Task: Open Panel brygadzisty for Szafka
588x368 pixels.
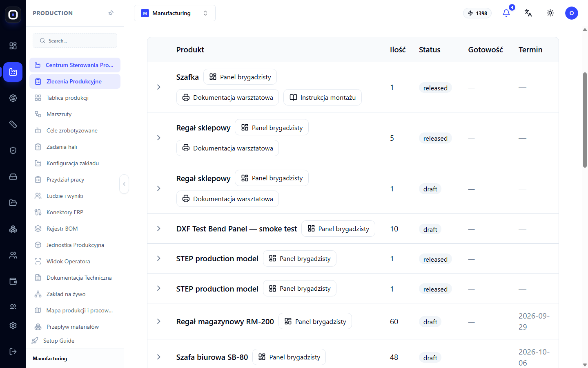Action: [240, 77]
